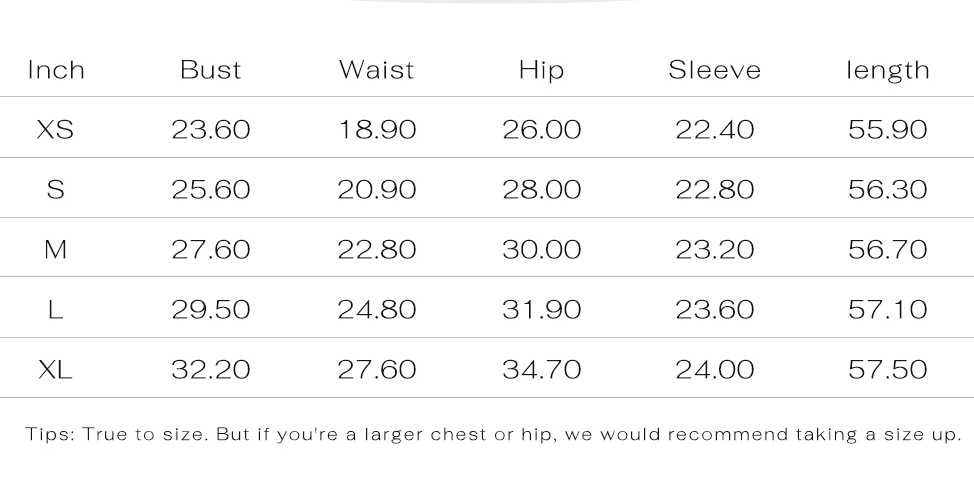Click the XS waist value 18.90
Image resolution: width=974 pixels, height=502 pixels.
[376, 130]
